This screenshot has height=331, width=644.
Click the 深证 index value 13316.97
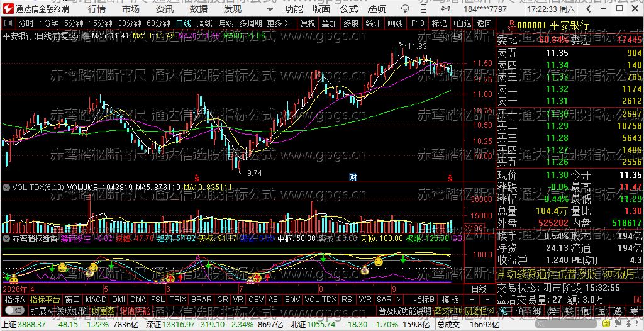pyautogui.click(x=179, y=325)
